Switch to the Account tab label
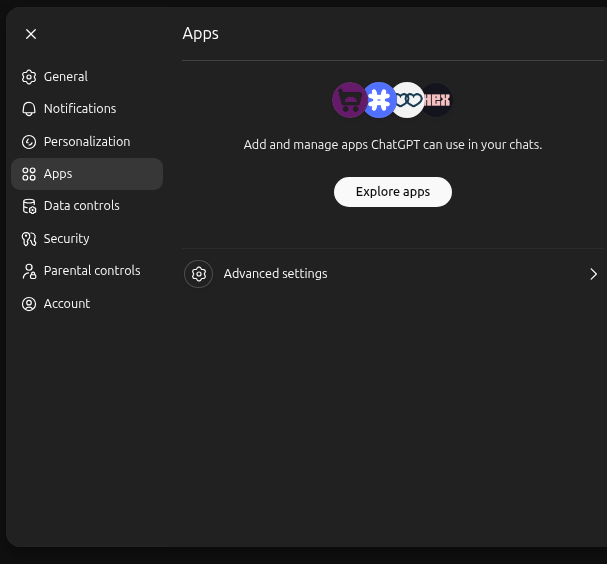Image resolution: width=607 pixels, height=564 pixels. (67, 303)
